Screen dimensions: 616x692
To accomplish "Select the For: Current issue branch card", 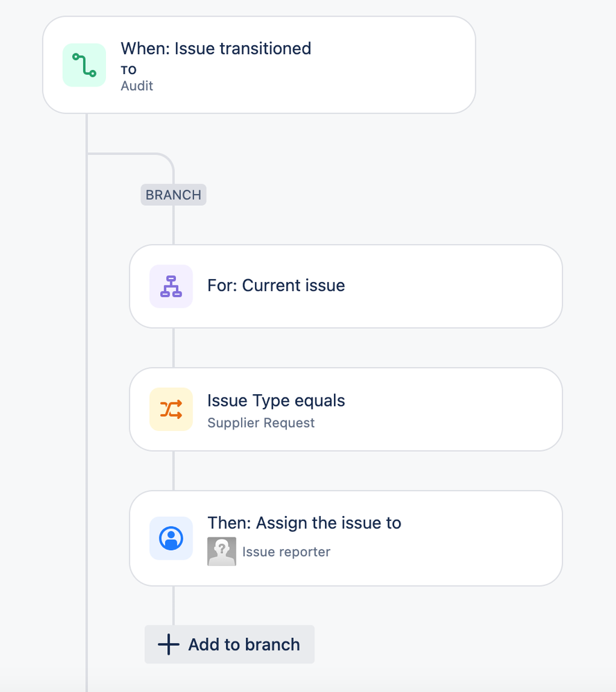I will pyautogui.click(x=346, y=286).
